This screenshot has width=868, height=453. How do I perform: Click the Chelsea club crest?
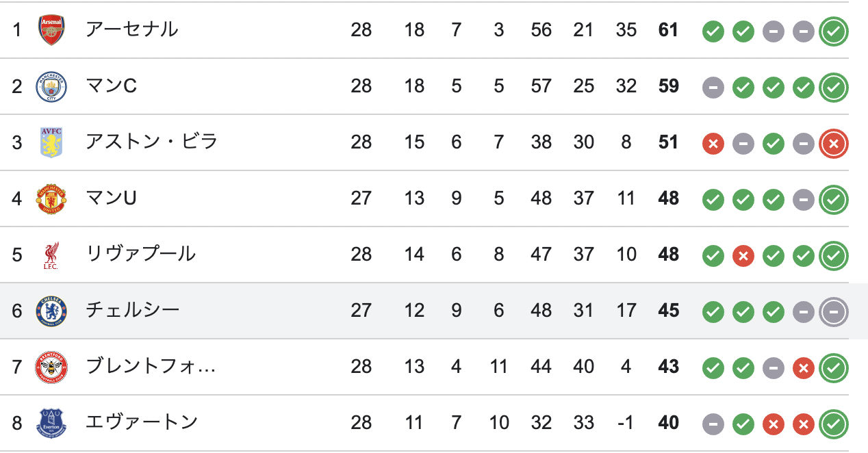pyautogui.click(x=51, y=311)
